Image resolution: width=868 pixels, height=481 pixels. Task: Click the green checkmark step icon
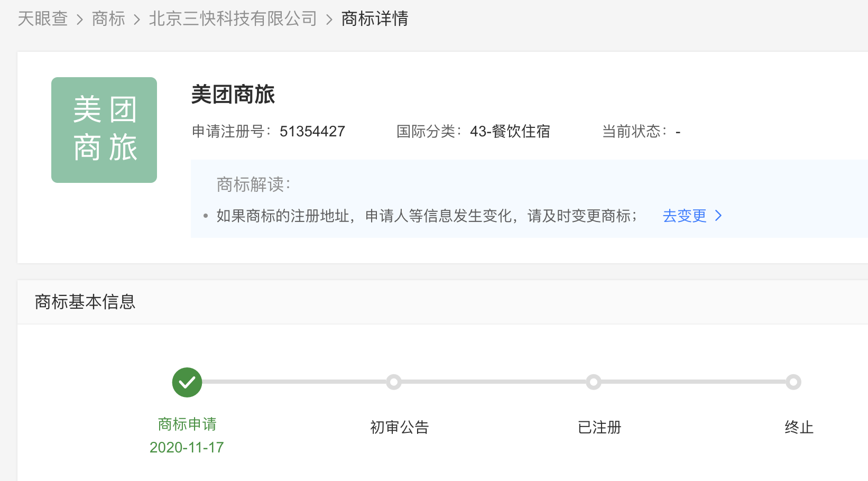click(187, 382)
